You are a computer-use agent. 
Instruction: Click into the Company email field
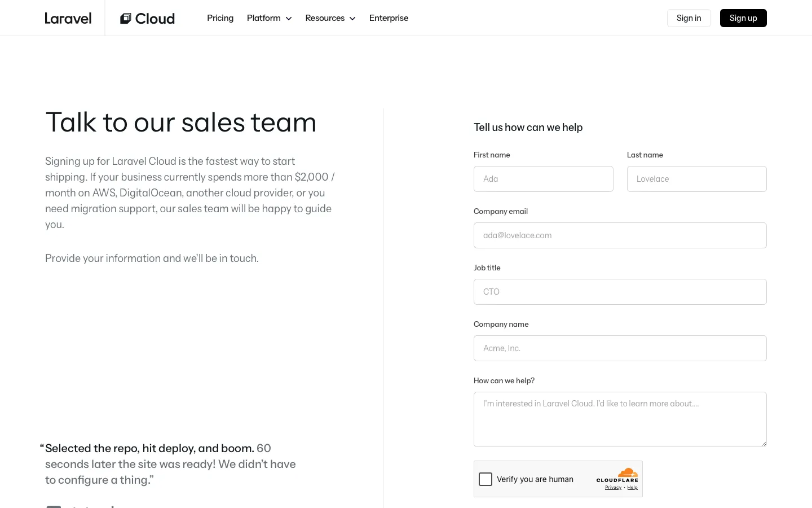tap(620, 235)
